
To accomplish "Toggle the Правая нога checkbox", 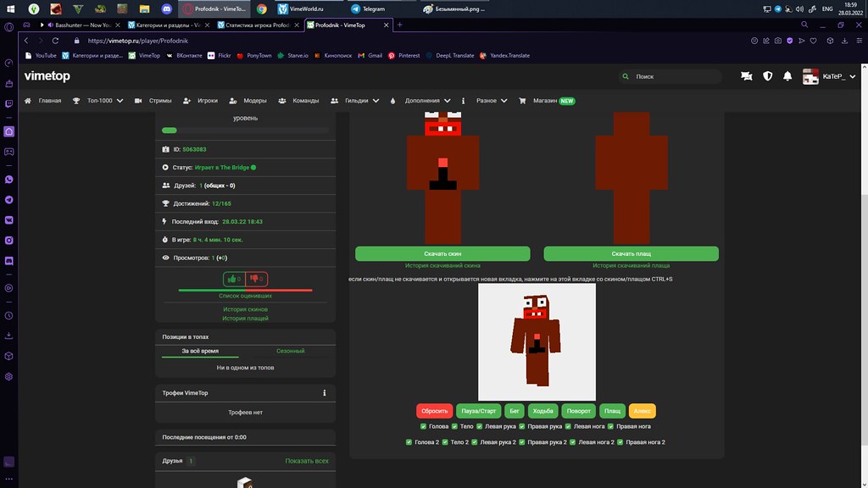I will pyautogui.click(x=610, y=426).
